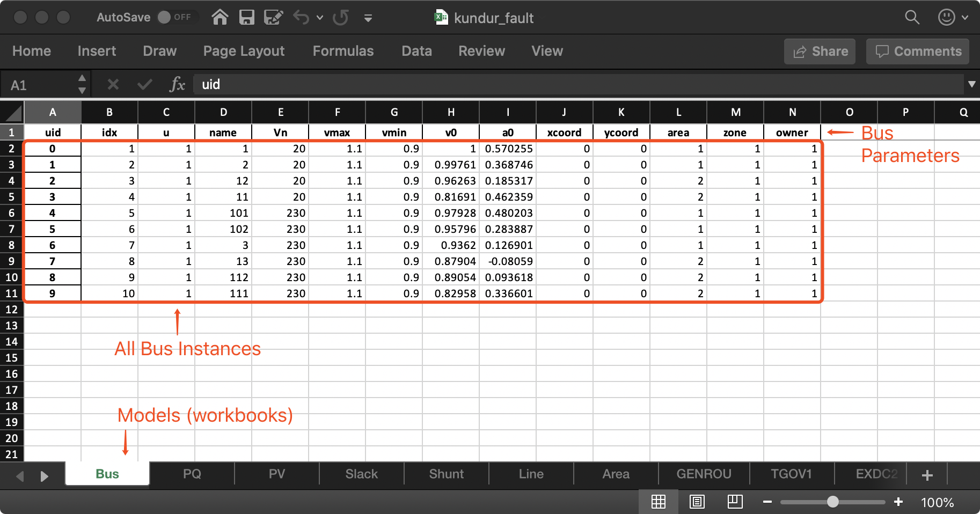980x514 pixels.
Task: Click the Share button
Action: pos(820,52)
